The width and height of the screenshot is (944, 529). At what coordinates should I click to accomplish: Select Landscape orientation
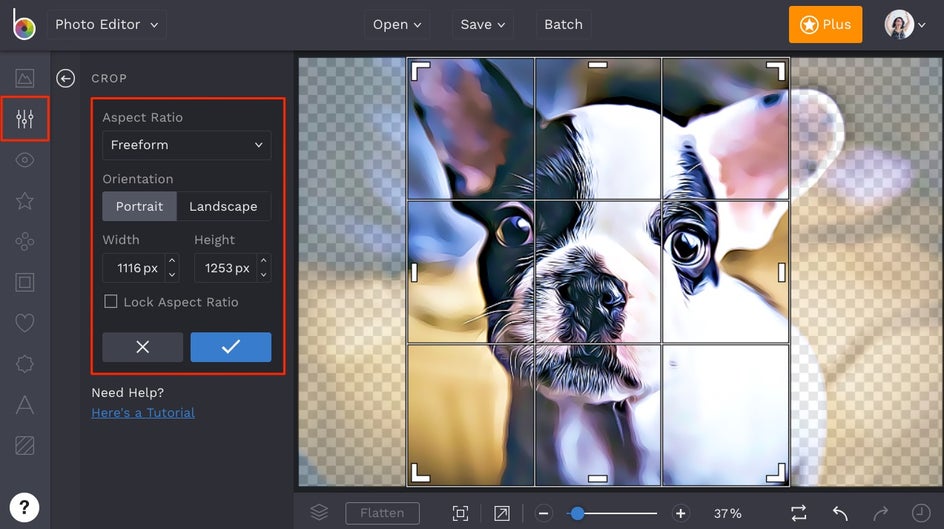(x=223, y=206)
